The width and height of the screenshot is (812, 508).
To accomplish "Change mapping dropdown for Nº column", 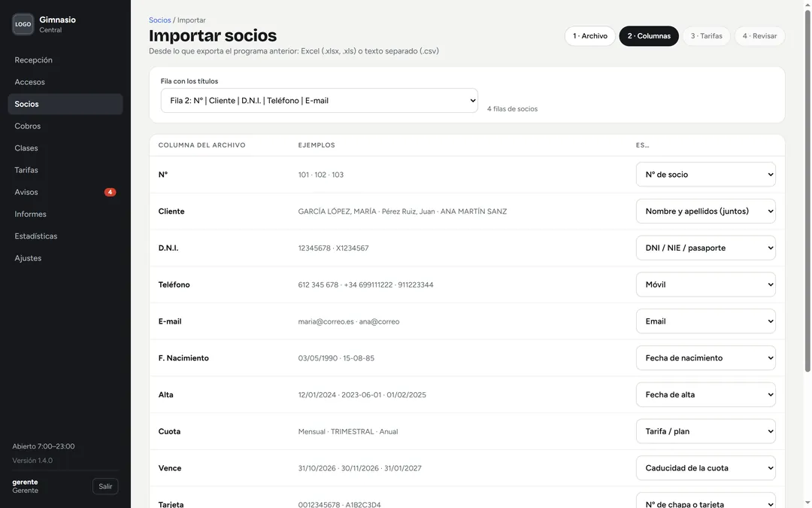I will (x=705, y=175).
